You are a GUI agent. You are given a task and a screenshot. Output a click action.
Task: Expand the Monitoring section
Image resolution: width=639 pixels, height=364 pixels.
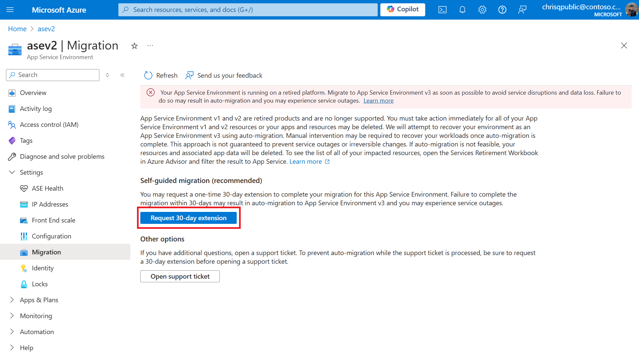tap(12, 315)
